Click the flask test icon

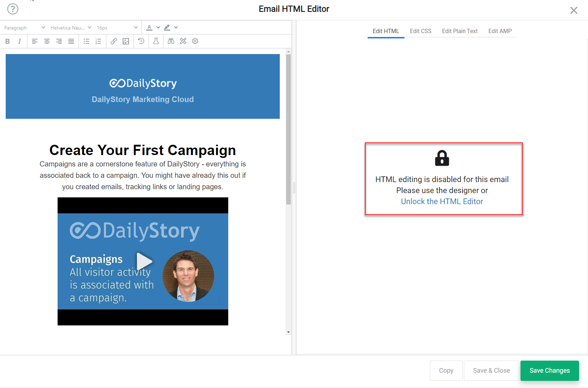point(156,41)
